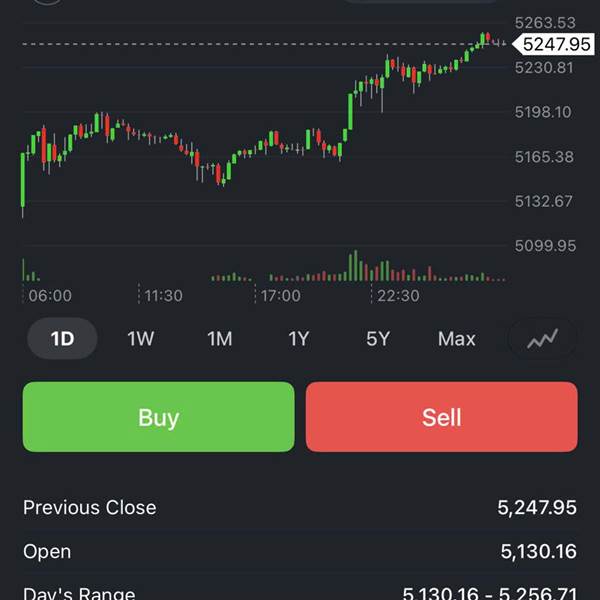
Task: Switch to the 1W time range
Action: tap(141, 339)
